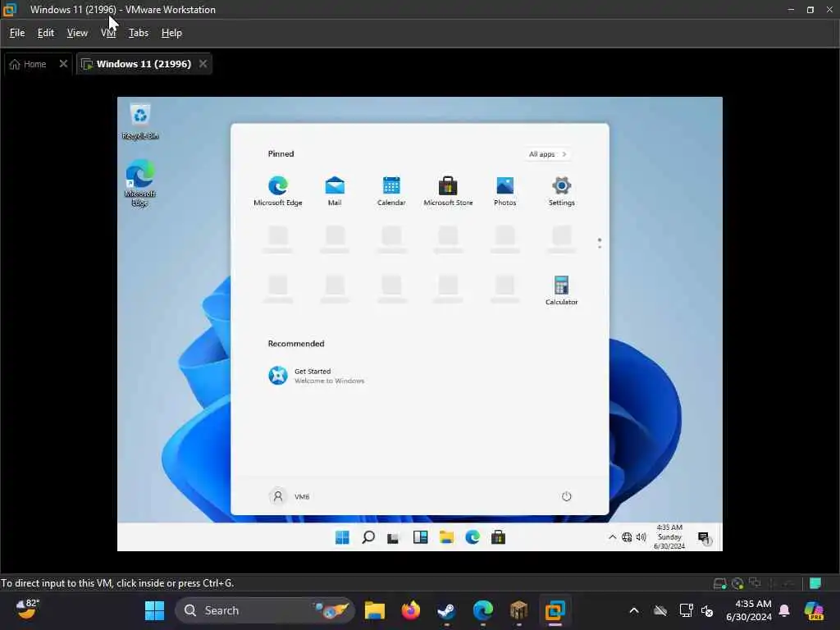This screenshot has width=840, height=630.
Task: Open the Recycle Bin on the VM desktop
Action: coord(139,121)
